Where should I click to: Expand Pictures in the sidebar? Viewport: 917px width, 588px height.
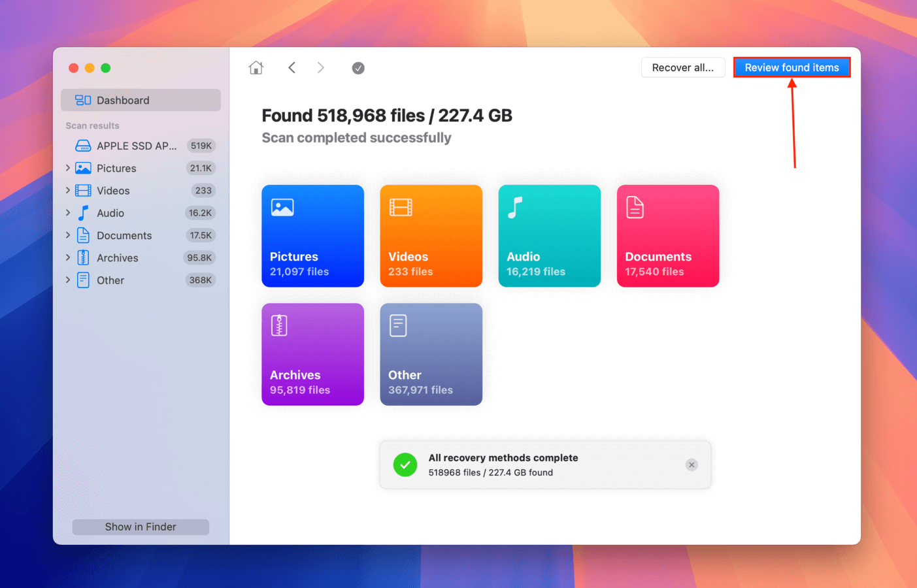pos(68,168)
